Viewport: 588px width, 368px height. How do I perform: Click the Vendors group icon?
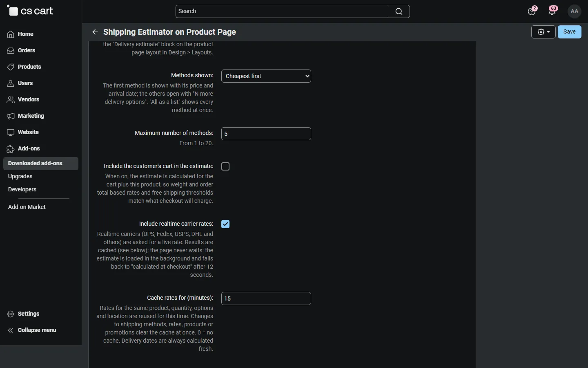[x=11, y=100]
